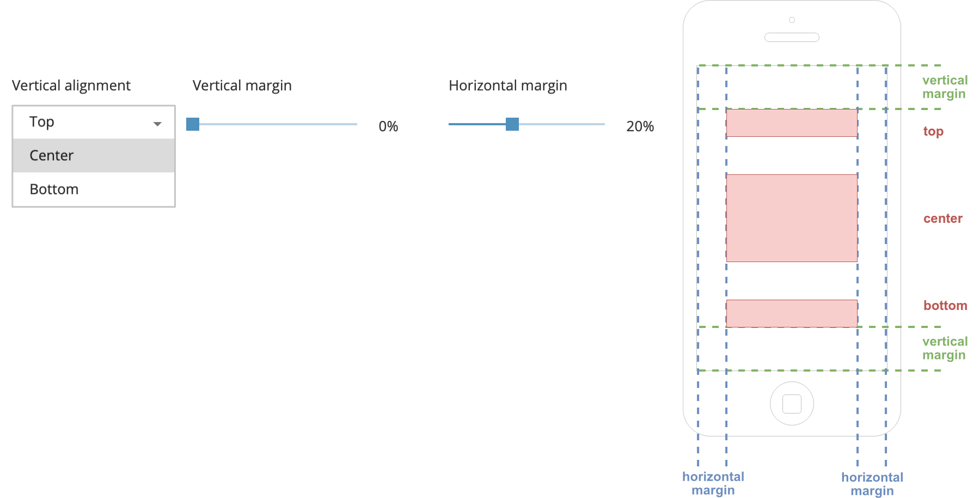
Task: Click the Vertical margin slider handle
Action: 193,124
